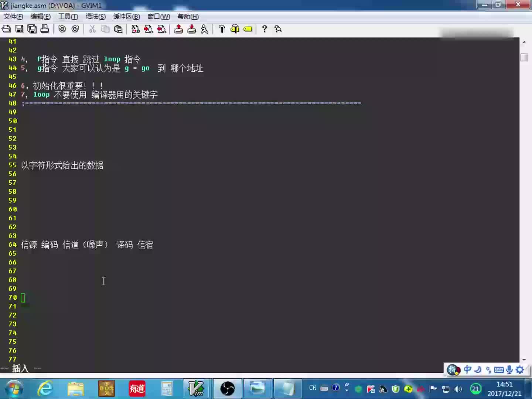Image resolution: width=532 pixels, height=399 pixels.
Task: Click the CH language indicator in the tray
Action: (x=313, y=388)
